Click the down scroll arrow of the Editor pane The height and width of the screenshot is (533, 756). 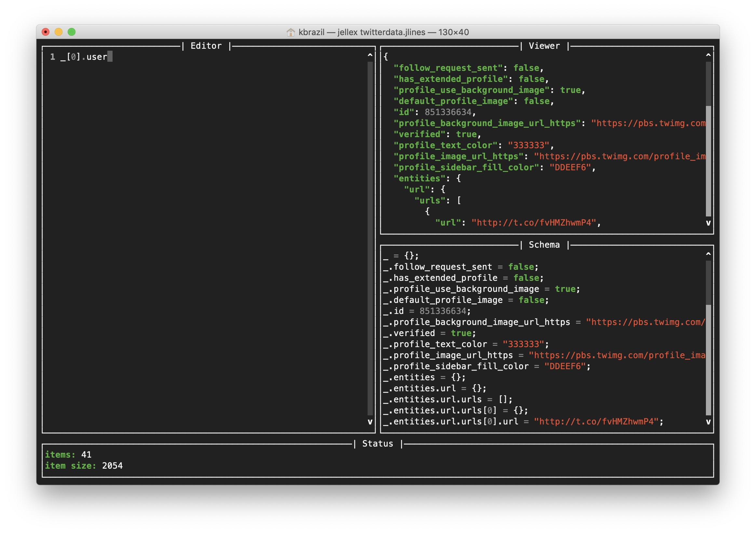370,423
